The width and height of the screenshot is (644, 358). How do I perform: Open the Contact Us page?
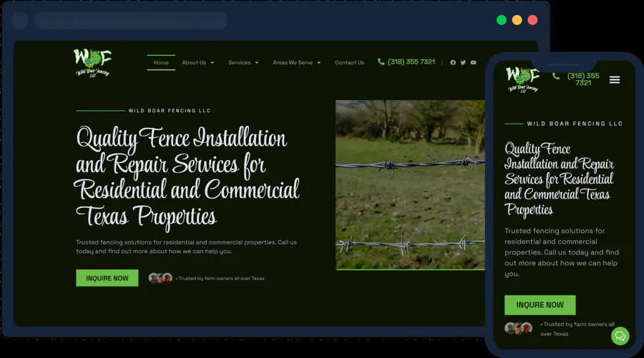pos(349,62)
